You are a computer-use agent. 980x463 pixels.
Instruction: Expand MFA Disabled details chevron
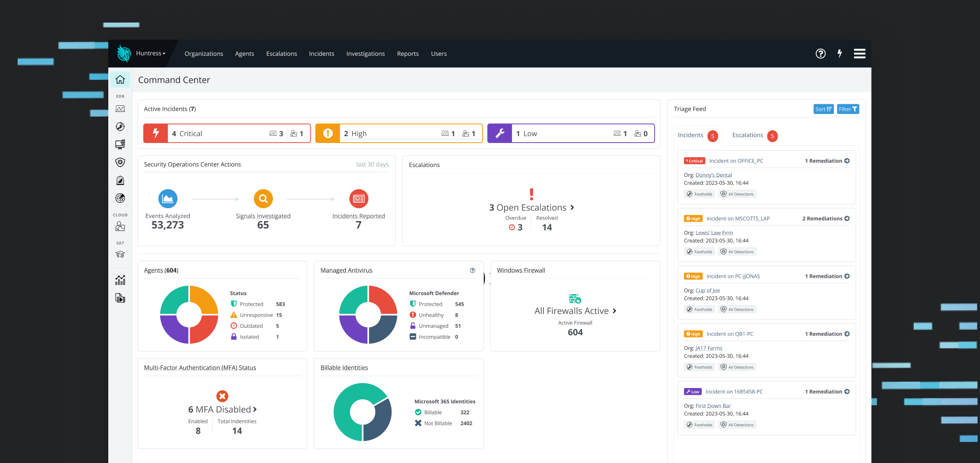(x=254, y=410)
